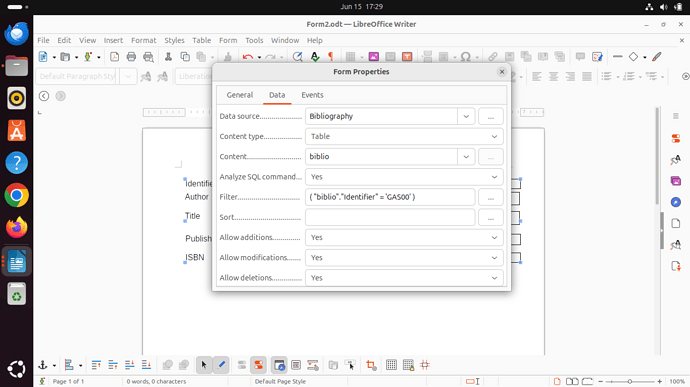Click the Track Changes icon
This screenshot has width=690, height=387.
(x=597, y=57)
